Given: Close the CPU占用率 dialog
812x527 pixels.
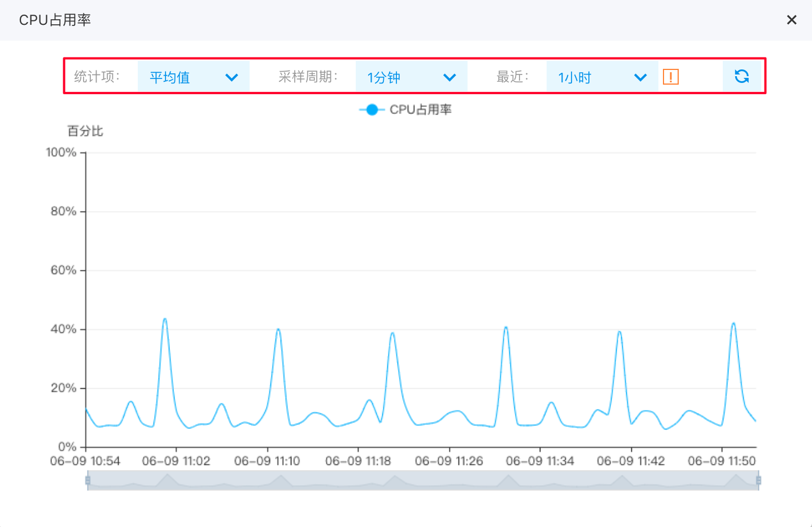Looking at the screenshot, I should [x=792, y=20].
